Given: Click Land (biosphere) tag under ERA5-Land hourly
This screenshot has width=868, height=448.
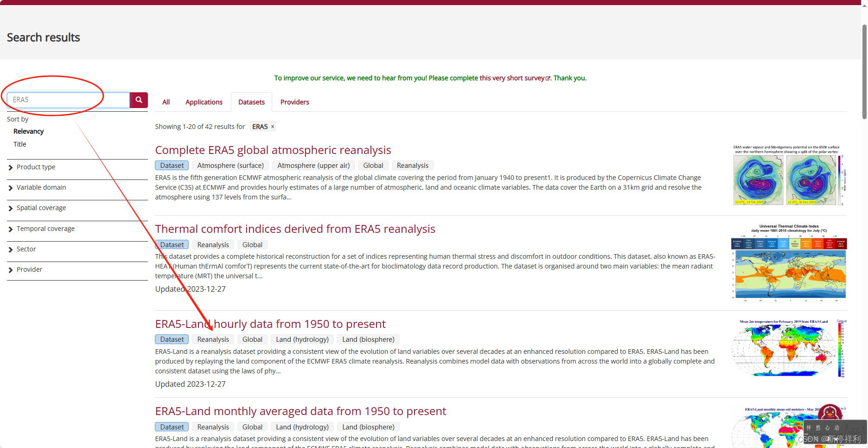Looking at the screenshot, I should point(369,339).
